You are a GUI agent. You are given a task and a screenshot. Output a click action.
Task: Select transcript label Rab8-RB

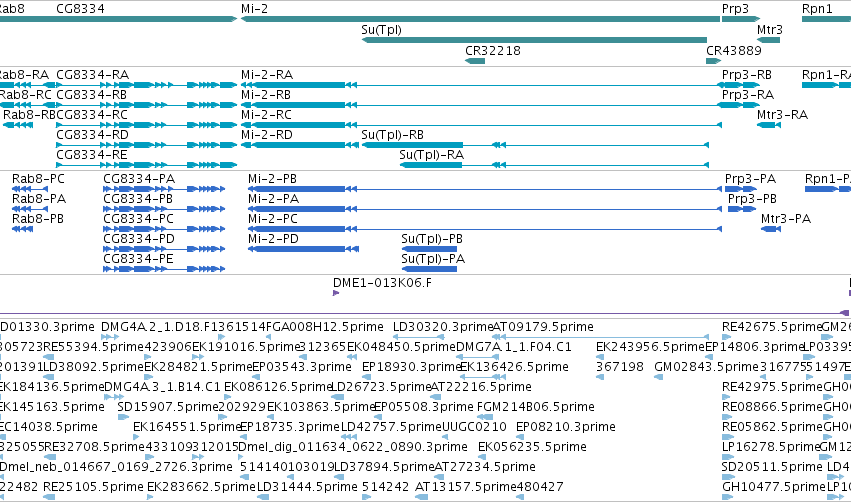pyautogui.click(x=29, y=115)
